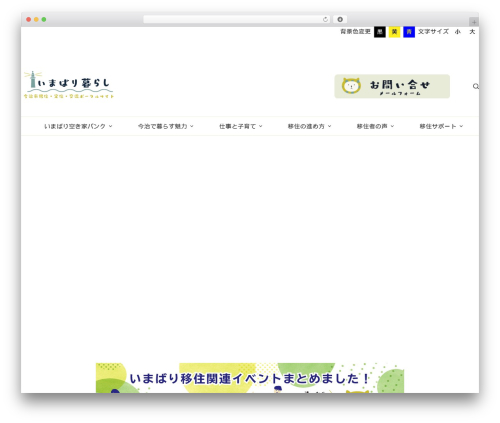
Task: Click the browser reload icon
Action: tap(325, 19)
